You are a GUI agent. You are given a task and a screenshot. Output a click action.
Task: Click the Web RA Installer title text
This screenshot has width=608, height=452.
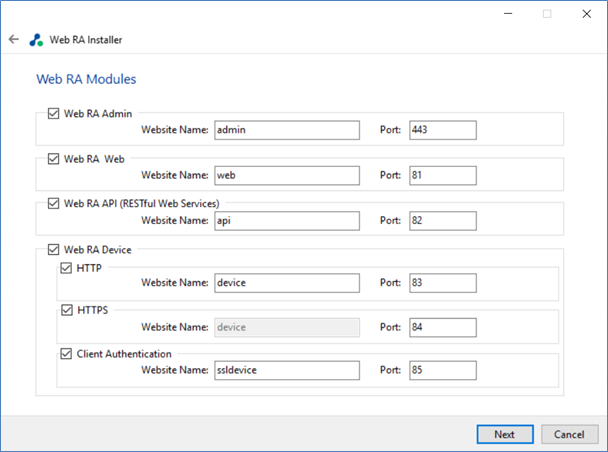[x=86, y=40]
